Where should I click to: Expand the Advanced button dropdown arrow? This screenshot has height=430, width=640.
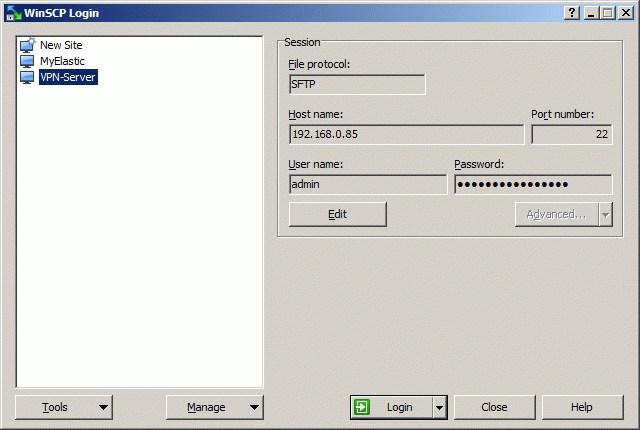606,215
